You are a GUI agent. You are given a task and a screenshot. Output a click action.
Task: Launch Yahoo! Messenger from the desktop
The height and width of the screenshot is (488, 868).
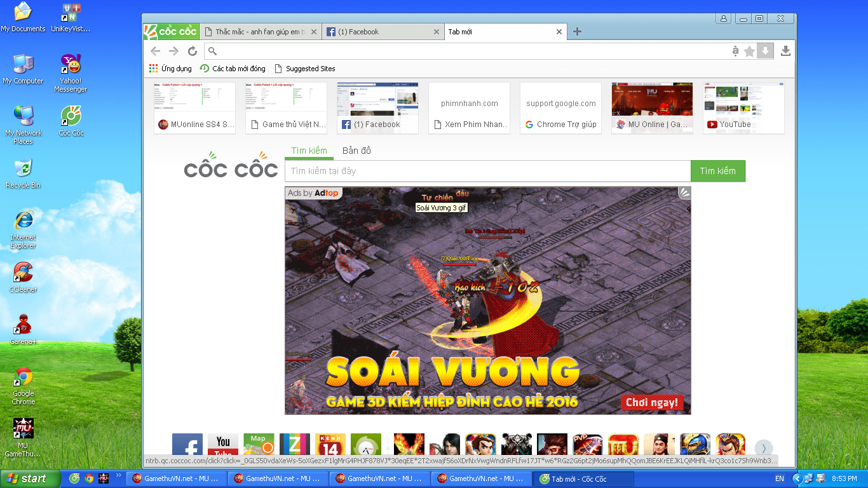pyautogui.click(x=71, y=73)
